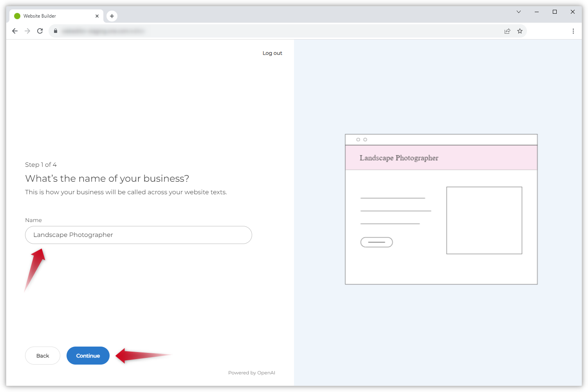Viewport: 588px width, 392px height.
Task: Click the browser forward arrow icon
Action: point(27,31)
